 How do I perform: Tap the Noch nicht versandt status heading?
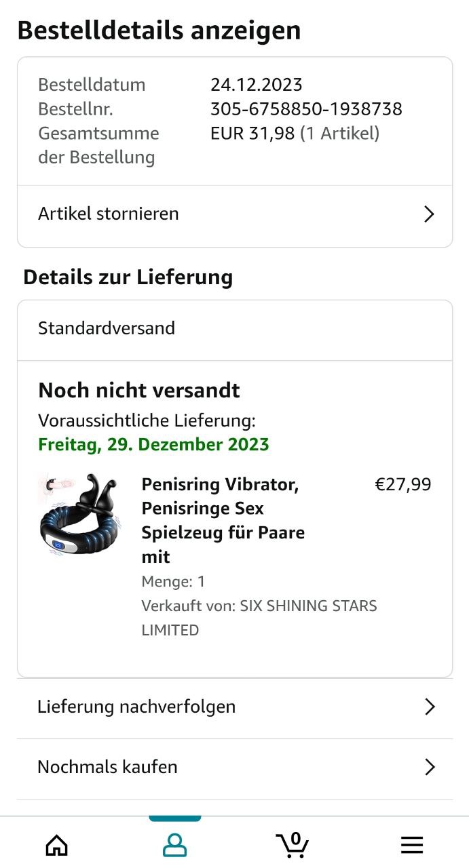point(139,391)
